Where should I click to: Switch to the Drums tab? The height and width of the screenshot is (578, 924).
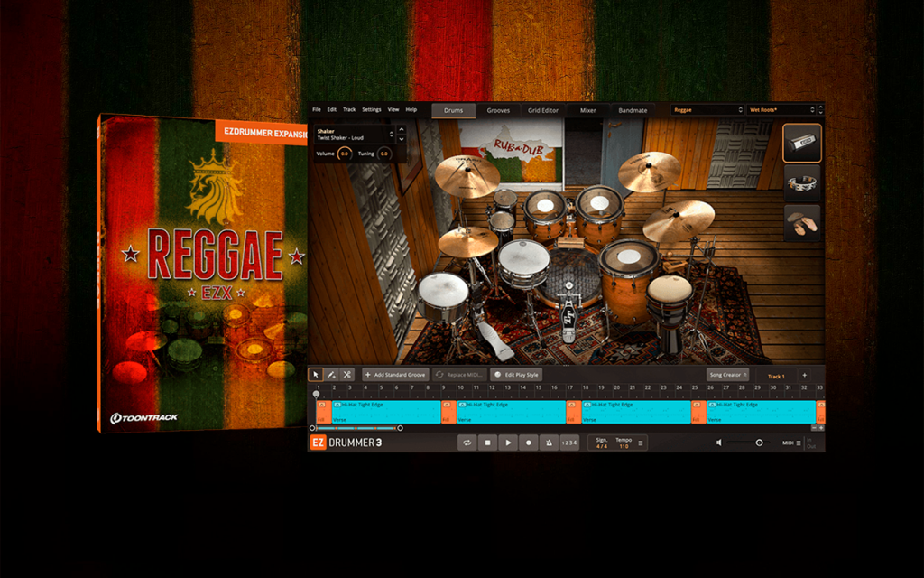(453, 110)
